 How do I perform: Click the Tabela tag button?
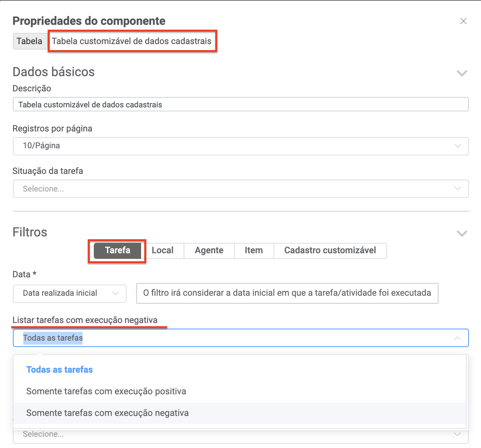click(x=29, y=41)
